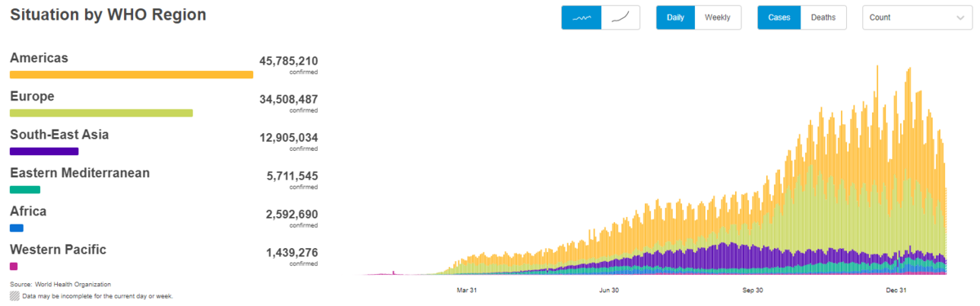Click the 2,592,690 confirmed count
The image size is (980, 306).
(x=292, y=215)
